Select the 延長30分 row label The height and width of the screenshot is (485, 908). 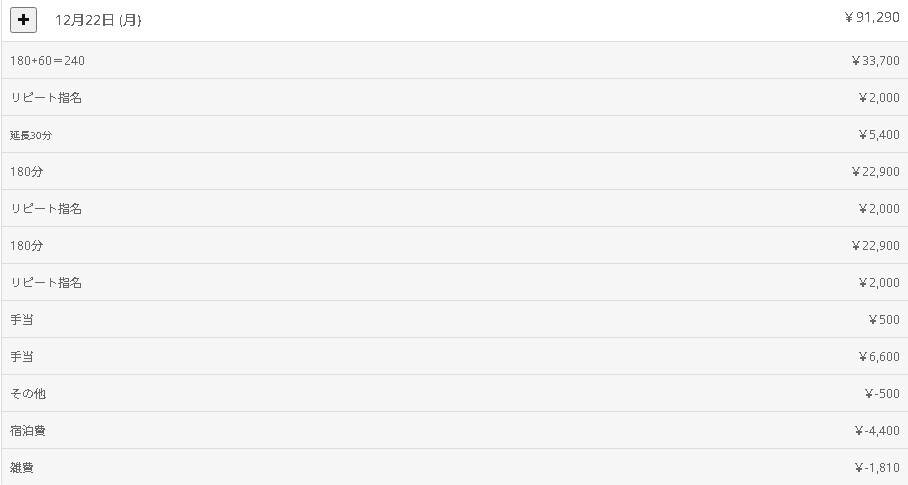[x=31, y=135]
